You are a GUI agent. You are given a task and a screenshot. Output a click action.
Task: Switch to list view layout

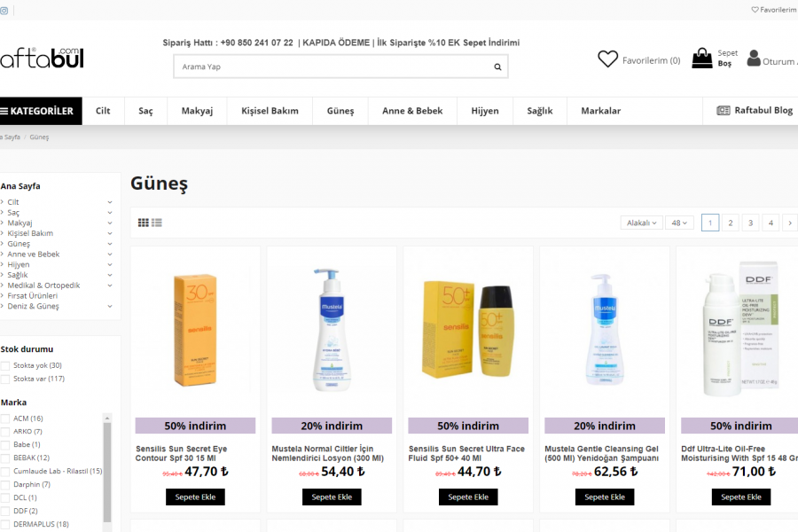click(157, 223)
